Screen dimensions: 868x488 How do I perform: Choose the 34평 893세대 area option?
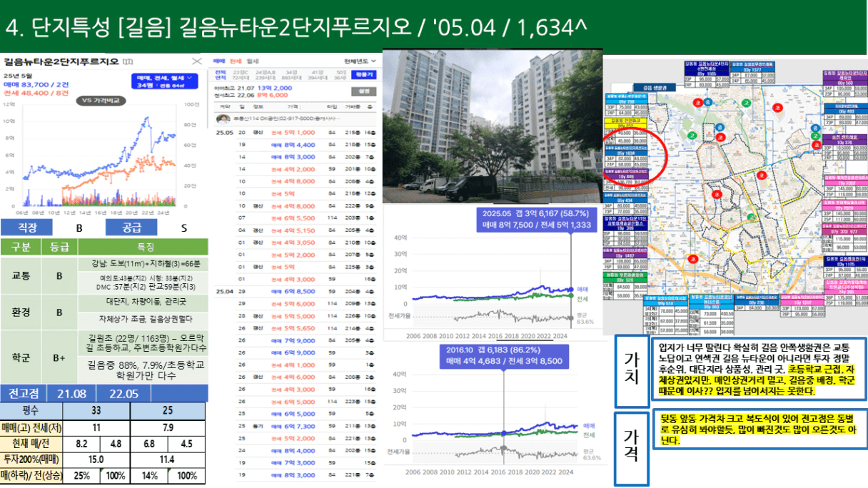291,76
